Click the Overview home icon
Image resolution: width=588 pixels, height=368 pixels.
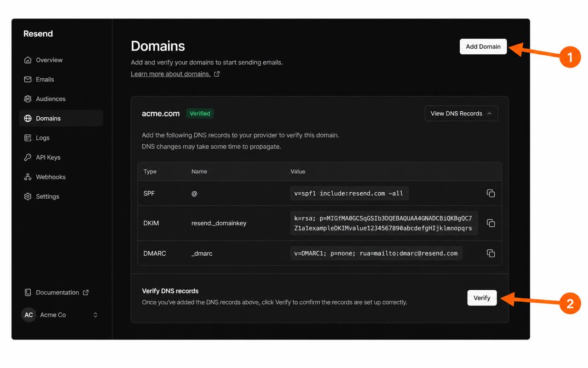point(28,60)
